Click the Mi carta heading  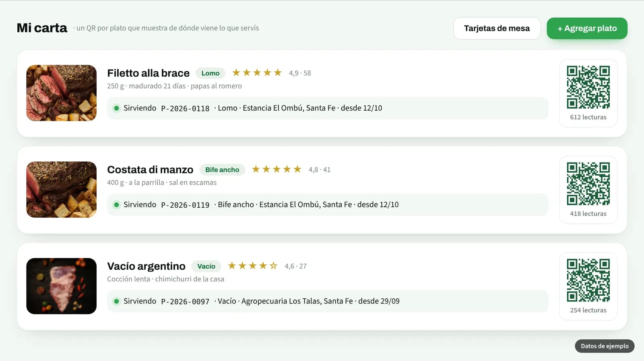42,28
